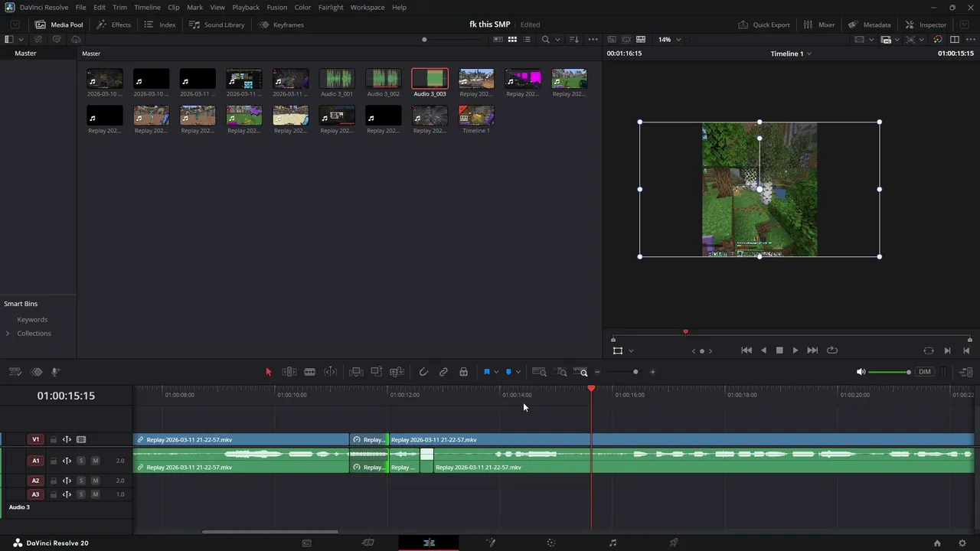Open Project Settings gear icon
This screenshot has width=980, height=551.
pyautogui.click(x=962, y=543)
